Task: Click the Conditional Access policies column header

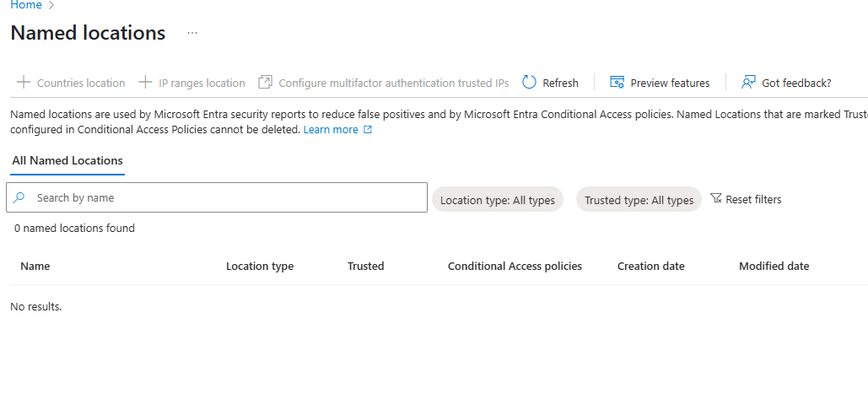Action: tap(515, 267)
